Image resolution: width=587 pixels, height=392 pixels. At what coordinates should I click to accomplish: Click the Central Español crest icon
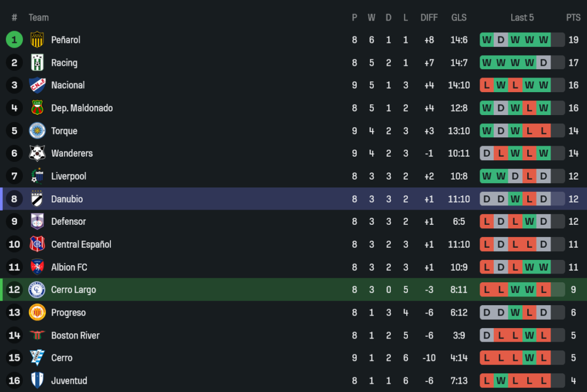pyautogui.click(x=37, y=244)
